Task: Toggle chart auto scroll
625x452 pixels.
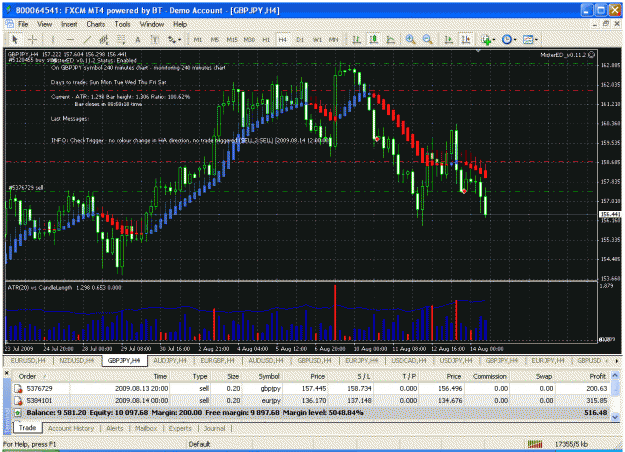Action: pyautogui.click(x=448, y=39)
